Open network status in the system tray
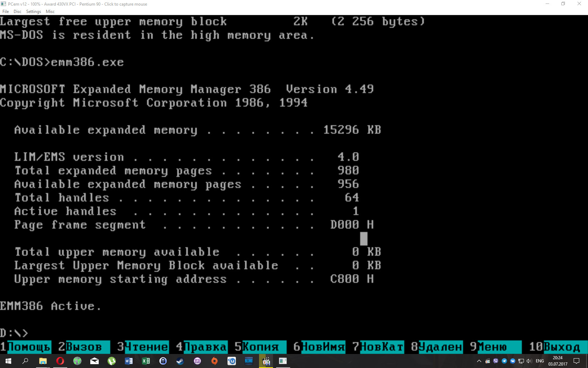Viewport: 588px width, 368px height. tap(521, 361)
